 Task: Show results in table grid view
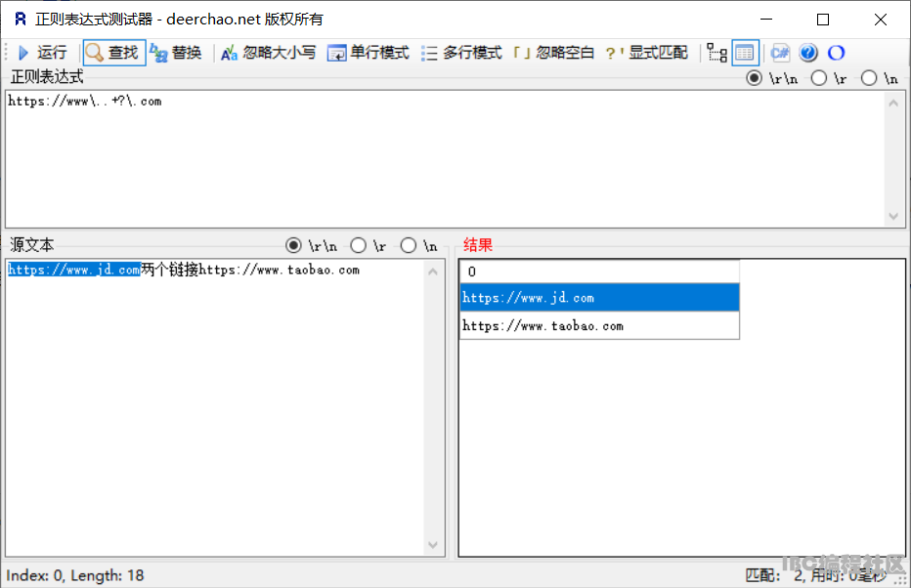[x=744, y=53]
